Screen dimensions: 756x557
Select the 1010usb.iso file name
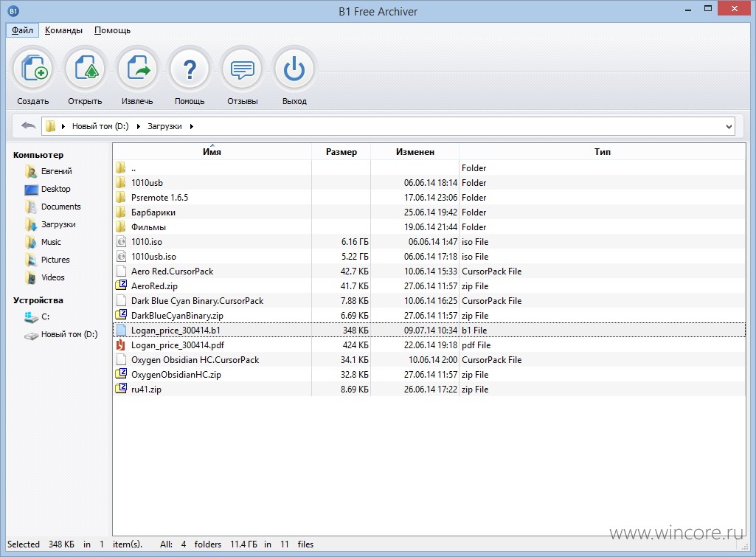[x=154, y=257]
